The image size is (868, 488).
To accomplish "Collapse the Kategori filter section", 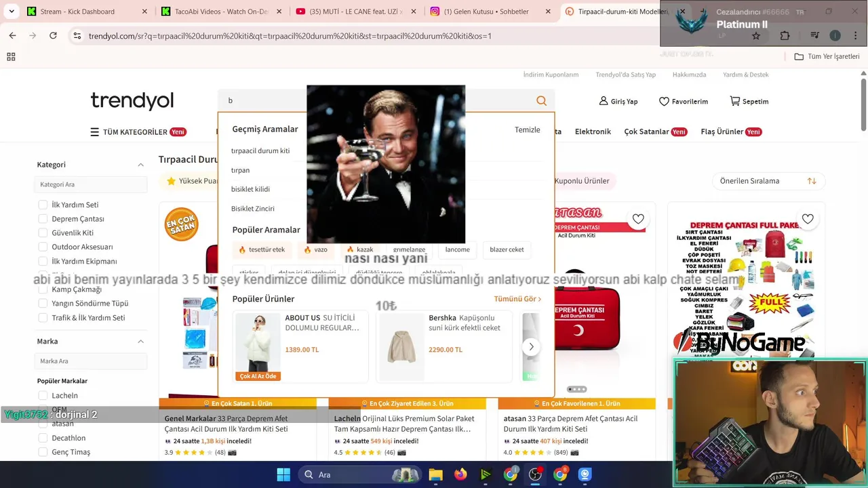I will pos(140,165).
